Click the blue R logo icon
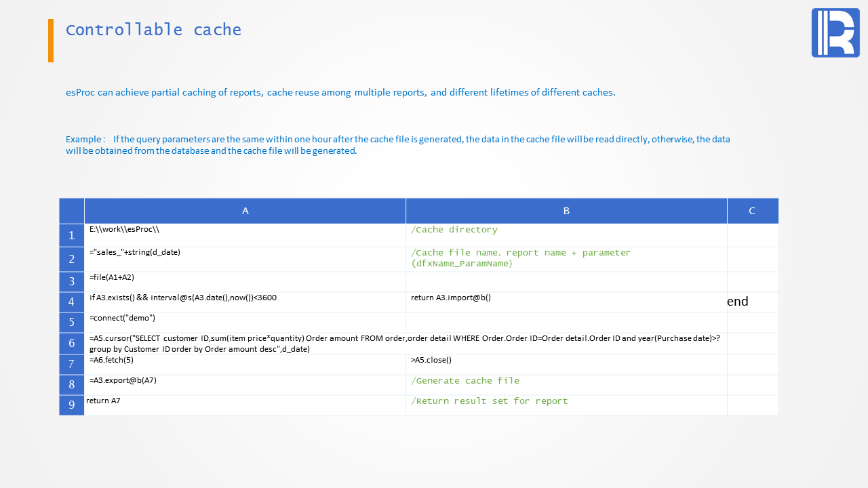The height and width of the screenshot is (488, 868). [x=835, y=33]
